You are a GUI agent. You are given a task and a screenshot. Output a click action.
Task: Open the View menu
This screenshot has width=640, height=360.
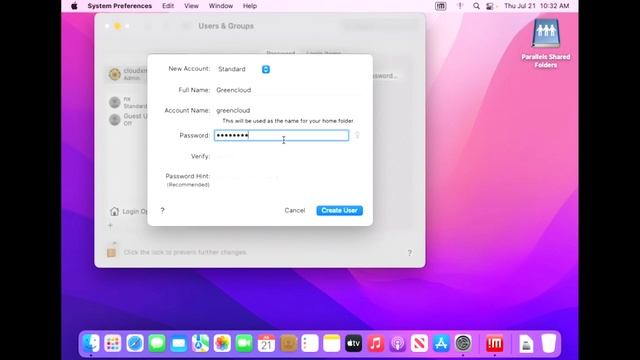pos(191,6)
